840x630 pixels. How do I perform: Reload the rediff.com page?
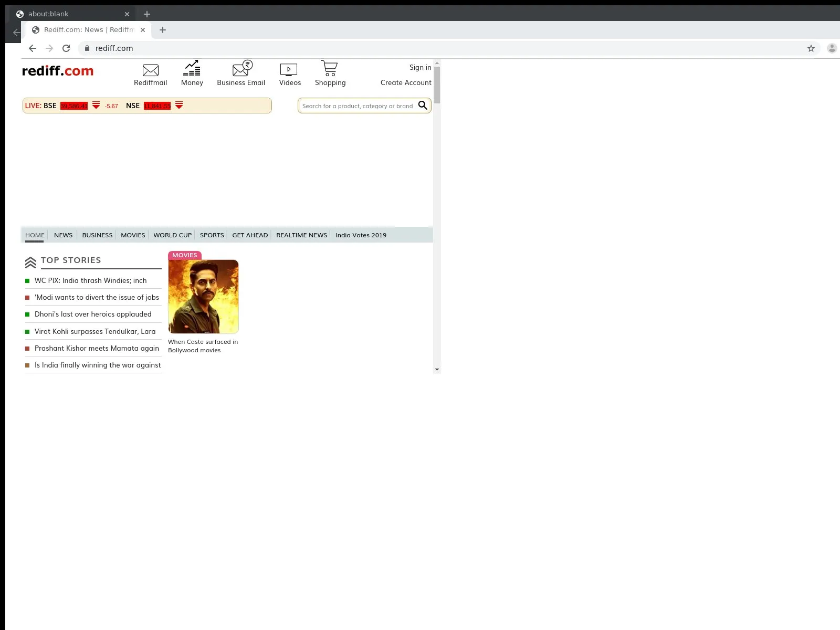[x=66, y=48]
